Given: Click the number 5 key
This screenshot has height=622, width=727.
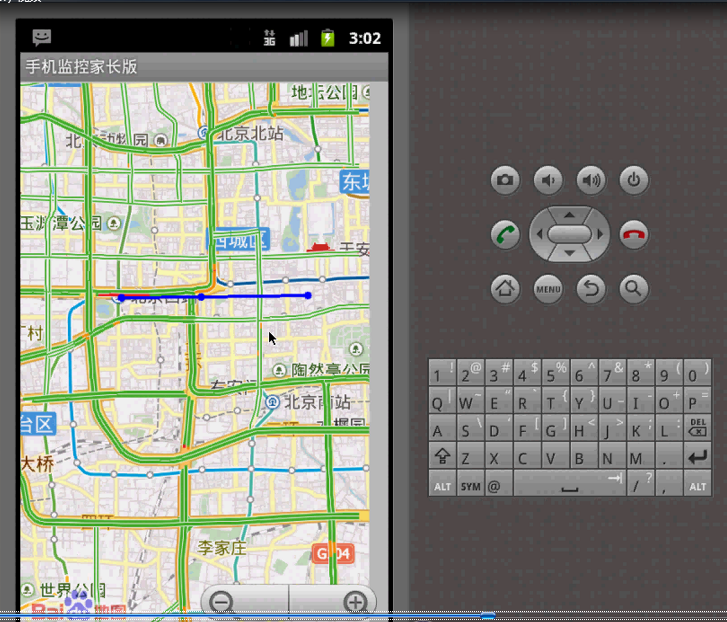Looking at the screenshot, I should coord(555,373).
